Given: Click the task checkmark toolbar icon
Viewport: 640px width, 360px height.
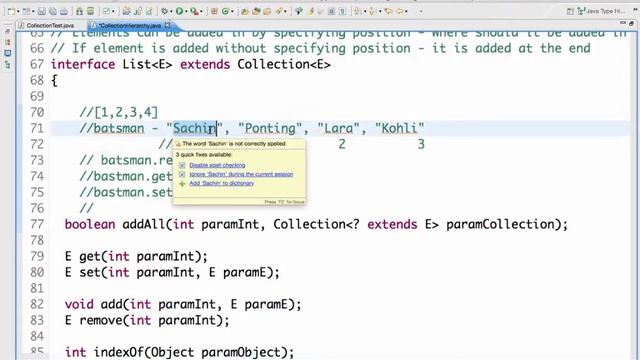Looking at the screenshot, I should (x=107, y=11).
